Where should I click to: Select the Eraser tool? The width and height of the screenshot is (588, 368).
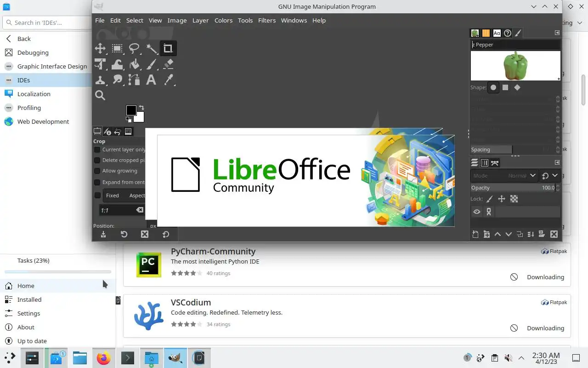[168, 64]
